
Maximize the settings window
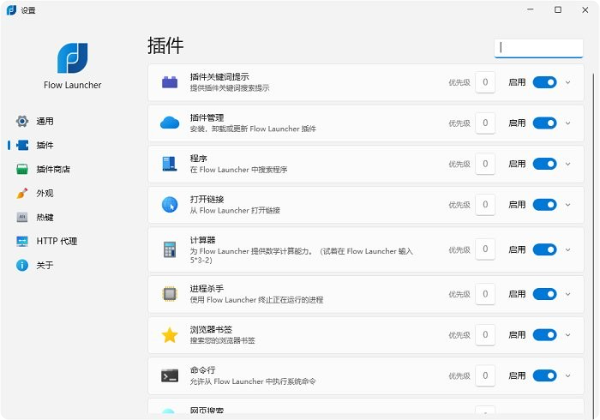[558, 10]
